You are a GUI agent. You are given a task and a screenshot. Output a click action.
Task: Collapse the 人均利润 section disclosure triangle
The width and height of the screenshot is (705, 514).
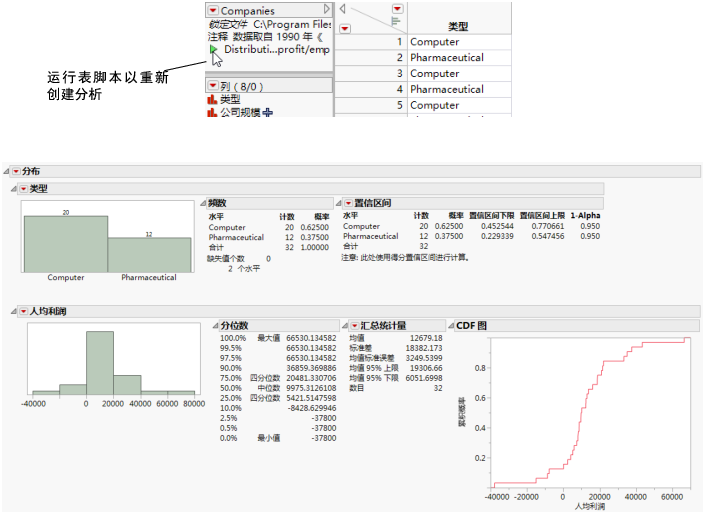[14, 311]
